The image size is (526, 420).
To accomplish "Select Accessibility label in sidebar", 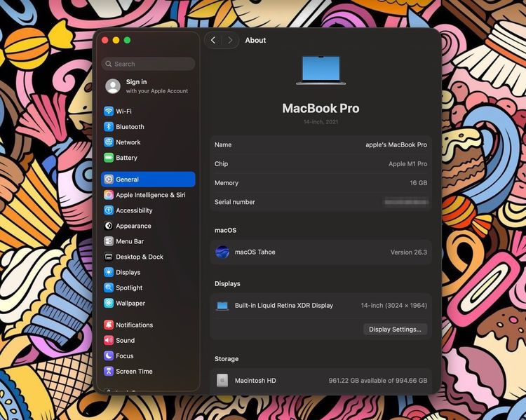I will click(134, 210).
